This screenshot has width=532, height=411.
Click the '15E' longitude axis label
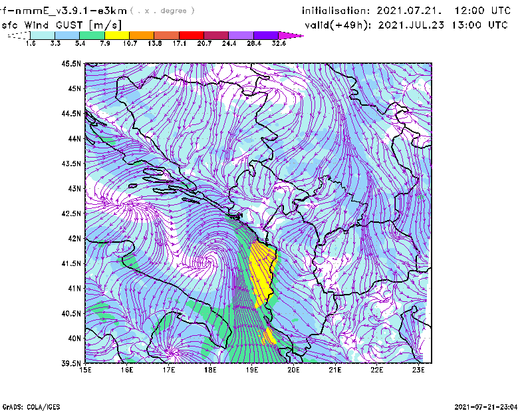85,370
